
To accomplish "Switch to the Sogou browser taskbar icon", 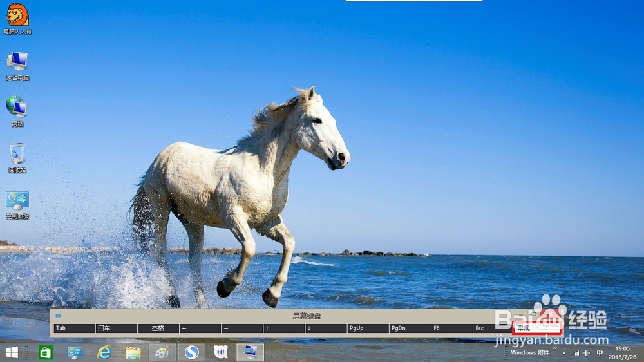I will (192, 352).
